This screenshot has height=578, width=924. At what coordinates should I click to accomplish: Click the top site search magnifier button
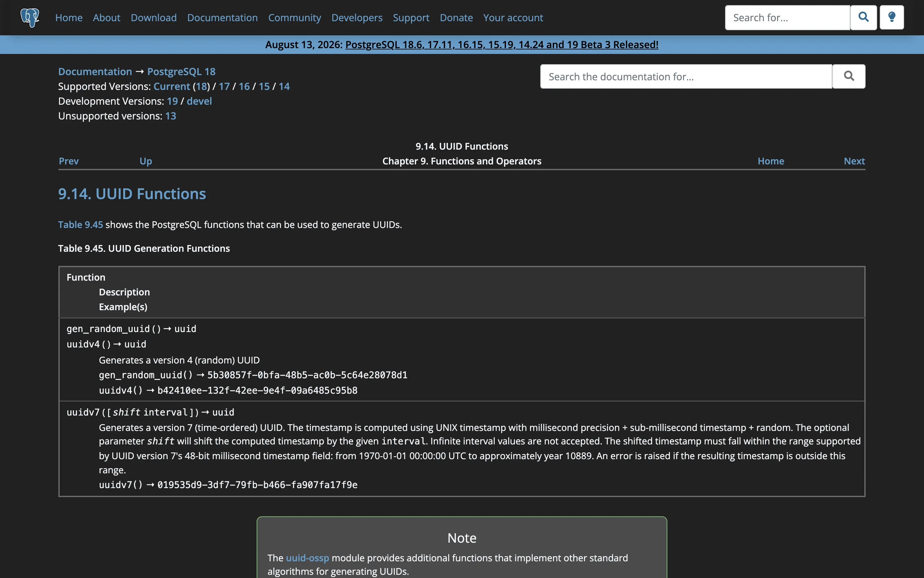[x=863, y=17]
